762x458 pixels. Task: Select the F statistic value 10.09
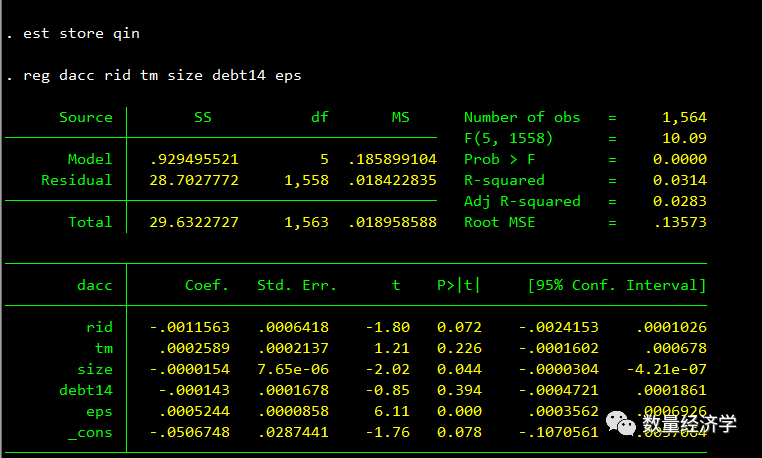point(684,139)
